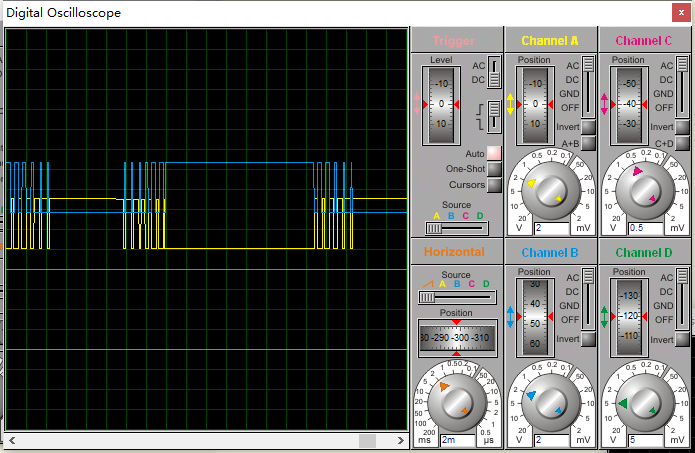Image resolution: width=695 pixels, height=453 pixels.
Task: Click GND label in Channel A
Action: [569, 94]
